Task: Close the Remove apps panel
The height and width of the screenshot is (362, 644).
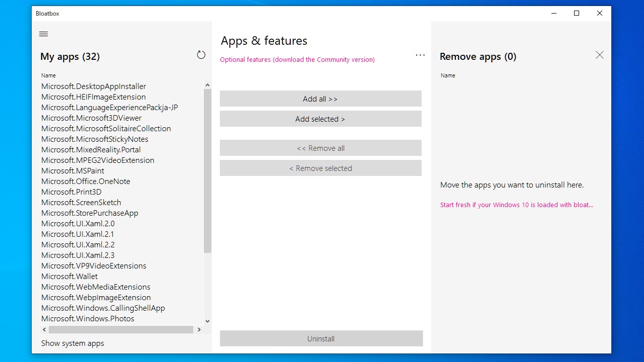Action: (600, 55)
